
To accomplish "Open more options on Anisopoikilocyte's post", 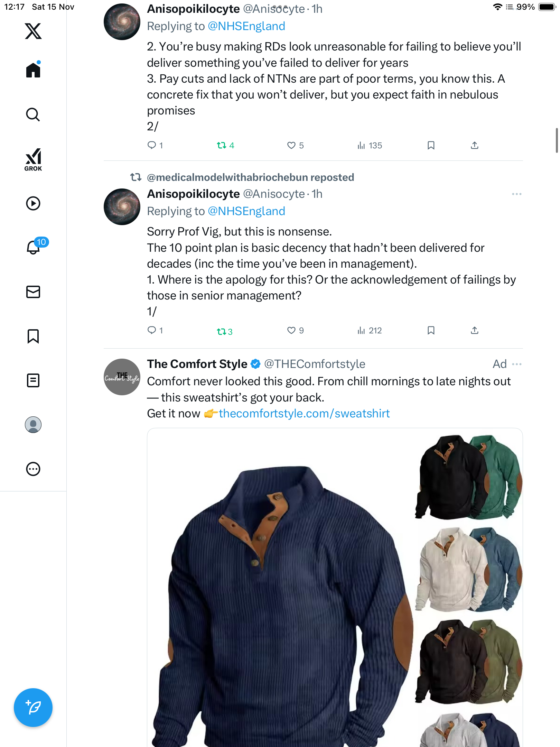I will coord(516,194).
